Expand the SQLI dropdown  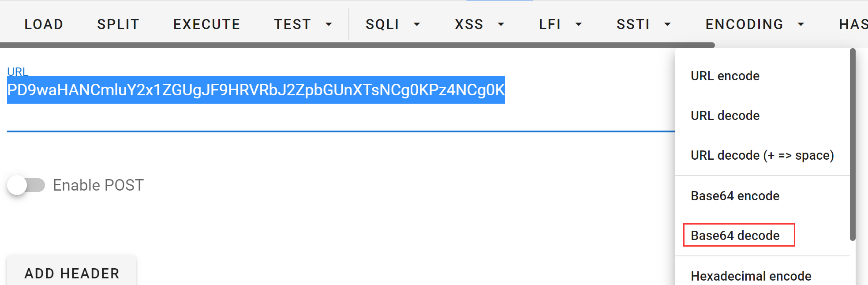pyautogui.click(x=393, y=24)
